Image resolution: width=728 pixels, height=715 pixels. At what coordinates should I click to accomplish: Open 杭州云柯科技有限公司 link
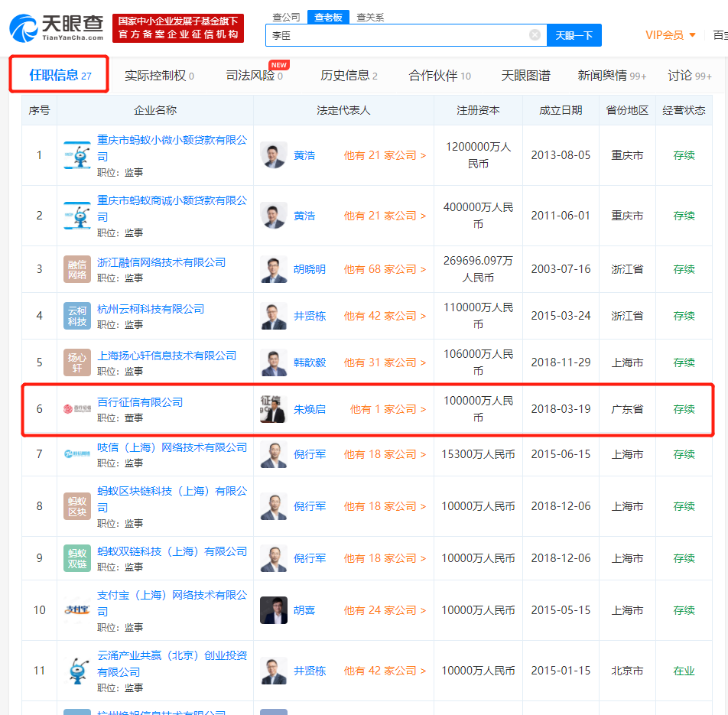tap(151, 309)
